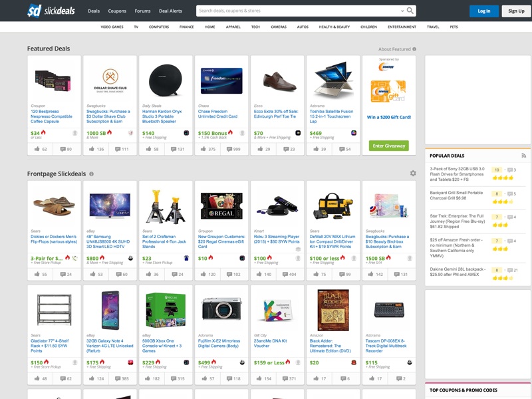Screen dimensions: 532x399
Task: Click the Fujifilm camera thumbnail
Action: tap(221, 308)
